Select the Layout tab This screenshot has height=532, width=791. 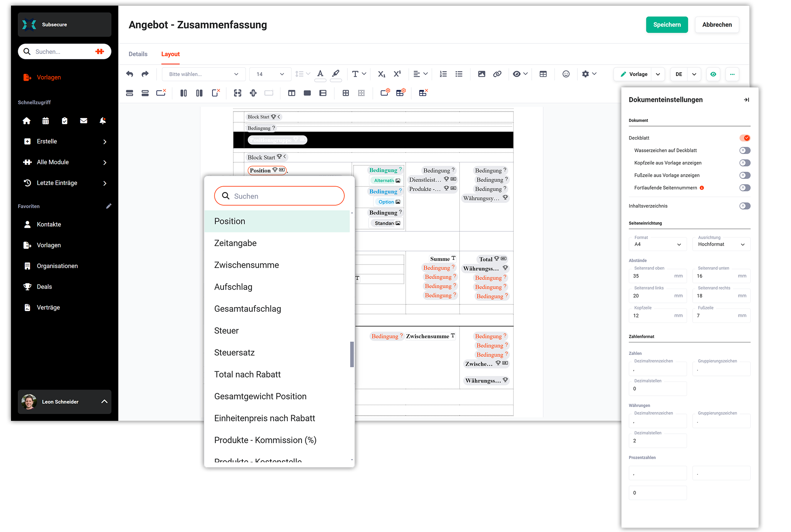click(x=170, y=54)
